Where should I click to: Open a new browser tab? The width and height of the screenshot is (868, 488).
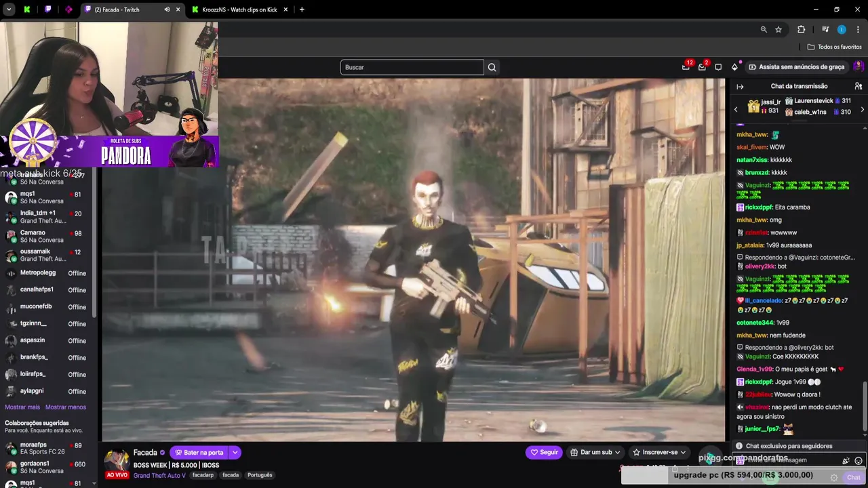[x=302, y=9]
